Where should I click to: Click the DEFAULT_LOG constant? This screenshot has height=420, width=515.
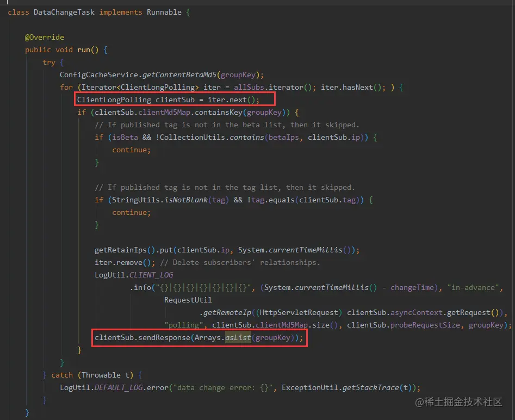tap(119, 387)
